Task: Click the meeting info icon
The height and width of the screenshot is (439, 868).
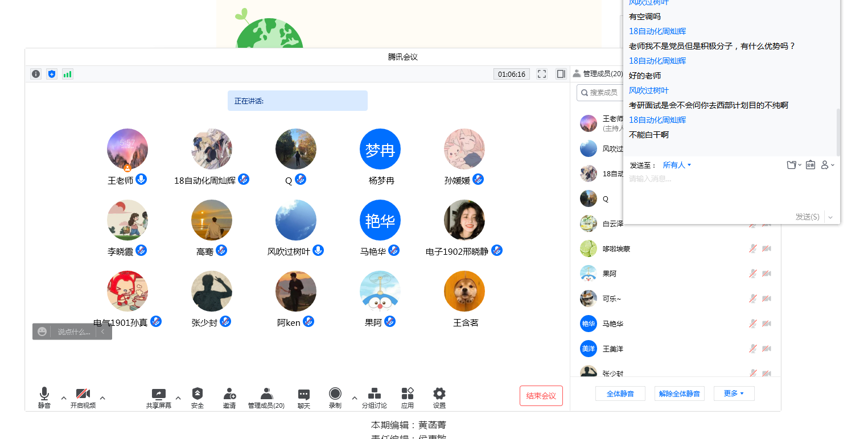Action: click(x=36, y=74)
